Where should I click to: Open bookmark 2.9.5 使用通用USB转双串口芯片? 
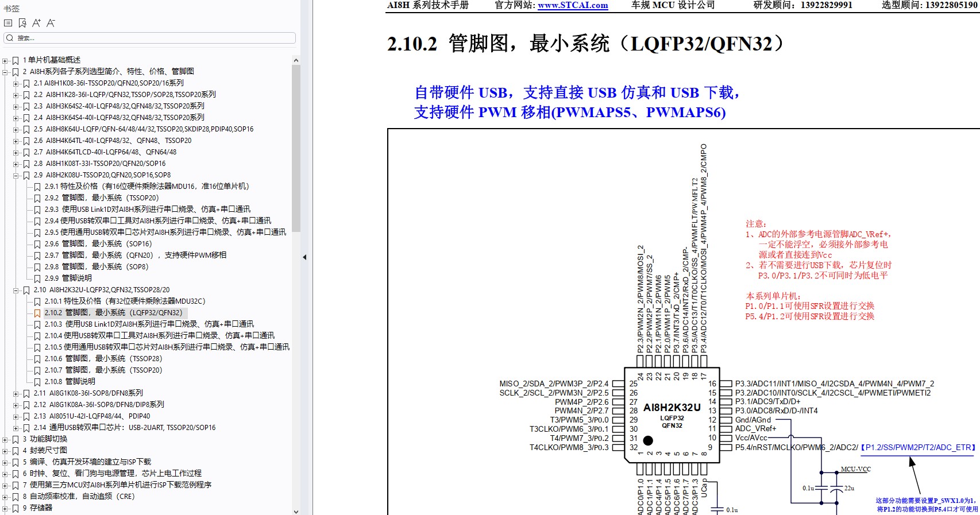(165, 233)
